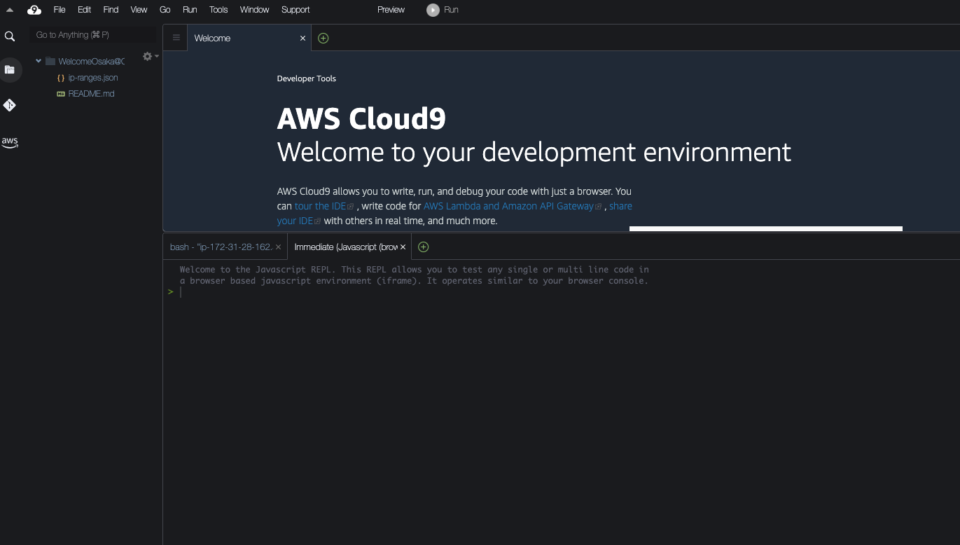The image size is (960, 545).
Task: Open the Find menu
Action: coord(111,10)
